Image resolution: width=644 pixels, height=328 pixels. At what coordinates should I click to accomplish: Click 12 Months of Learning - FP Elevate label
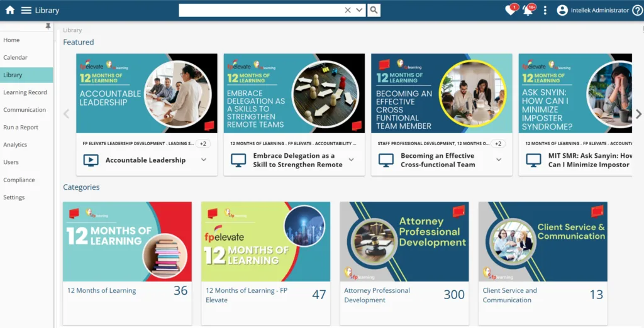pyautogui.click(x=247, y=295)
